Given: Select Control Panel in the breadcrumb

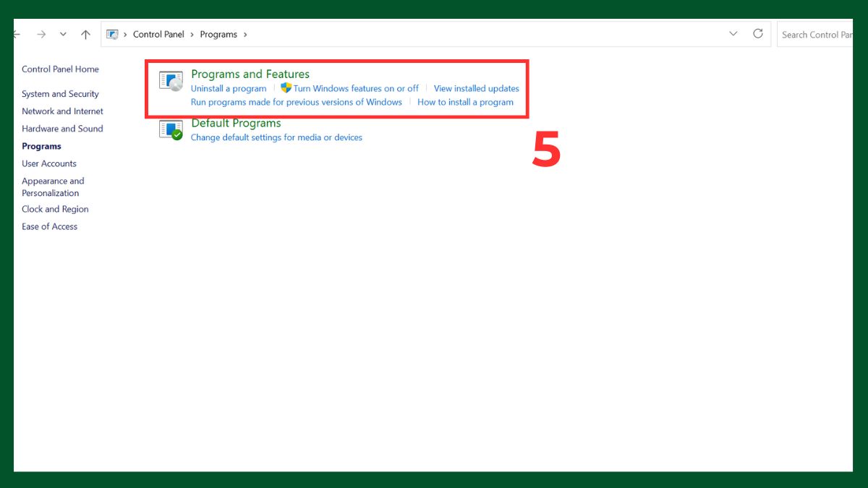Looking at the screenshot, I should [158, 35].
